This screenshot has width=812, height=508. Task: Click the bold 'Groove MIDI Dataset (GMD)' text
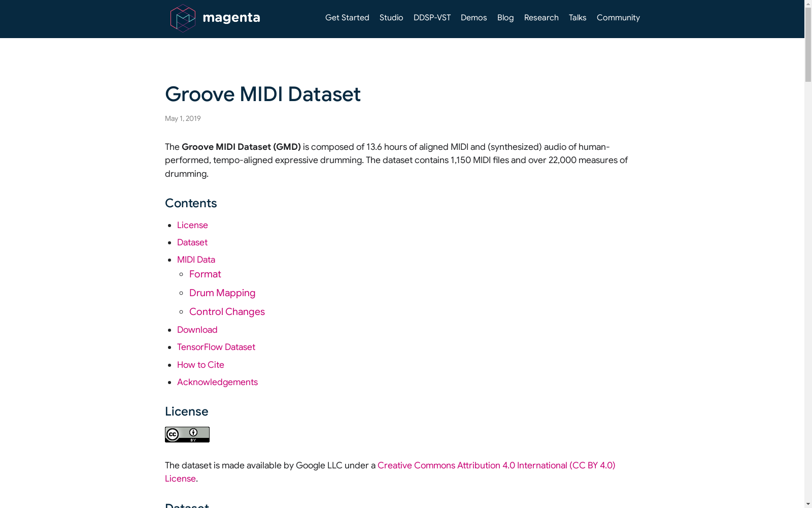click(241, 147)
